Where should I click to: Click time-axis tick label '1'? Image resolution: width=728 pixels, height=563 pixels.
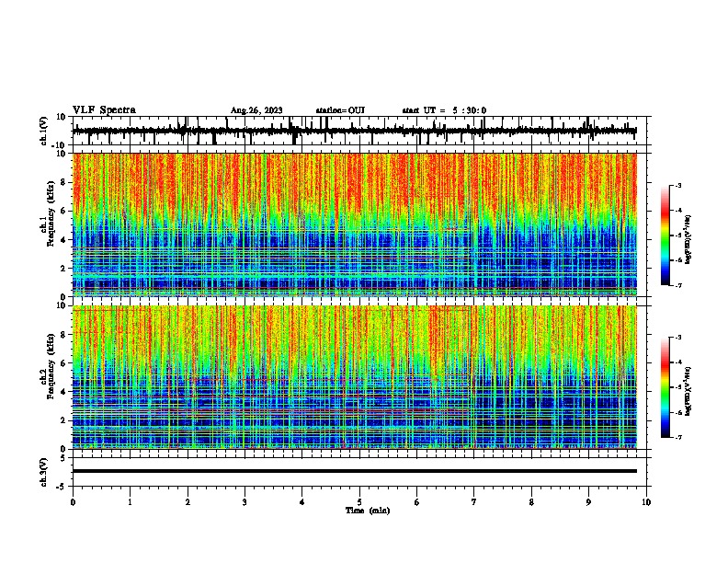point(130,502)
